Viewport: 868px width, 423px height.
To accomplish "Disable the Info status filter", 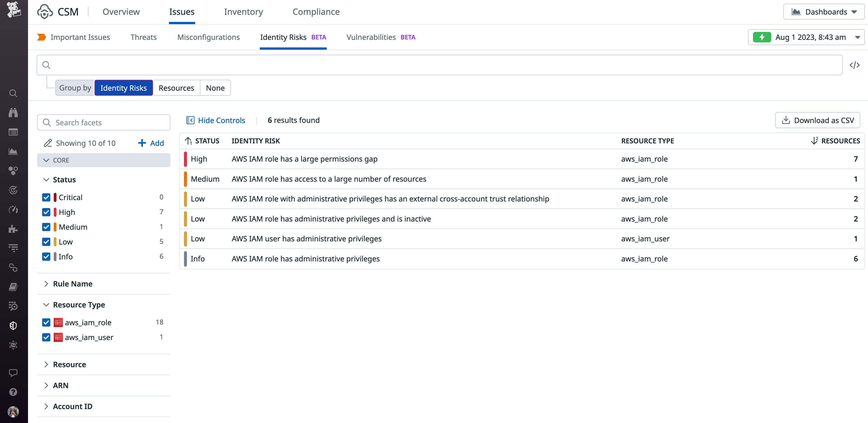I will (46, 256).
